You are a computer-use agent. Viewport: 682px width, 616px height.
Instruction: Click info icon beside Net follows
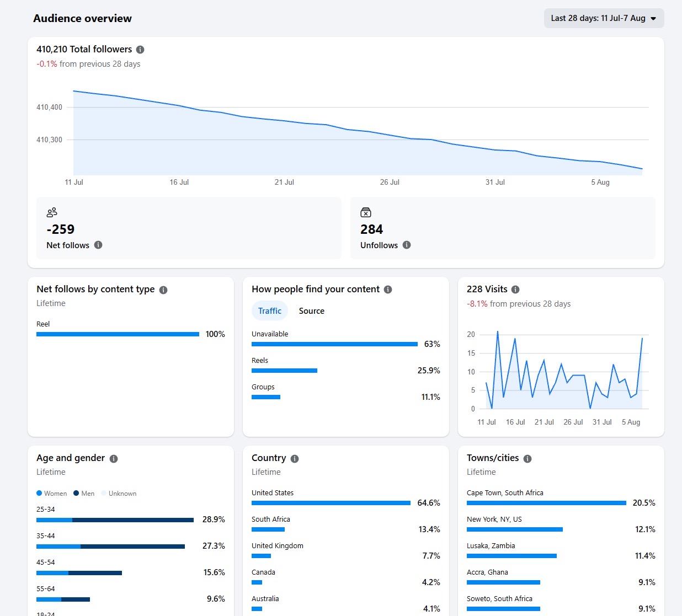pos(98,245)
